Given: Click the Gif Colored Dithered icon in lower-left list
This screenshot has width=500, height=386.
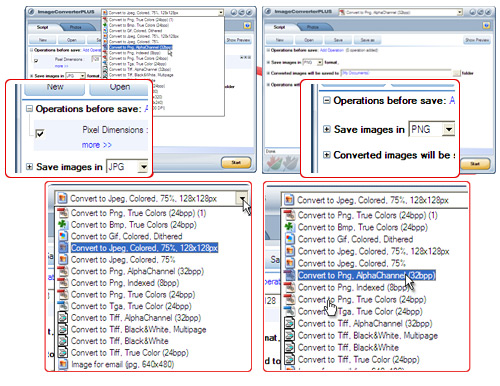Looking at the screenshot, I should tap(63, 236).
